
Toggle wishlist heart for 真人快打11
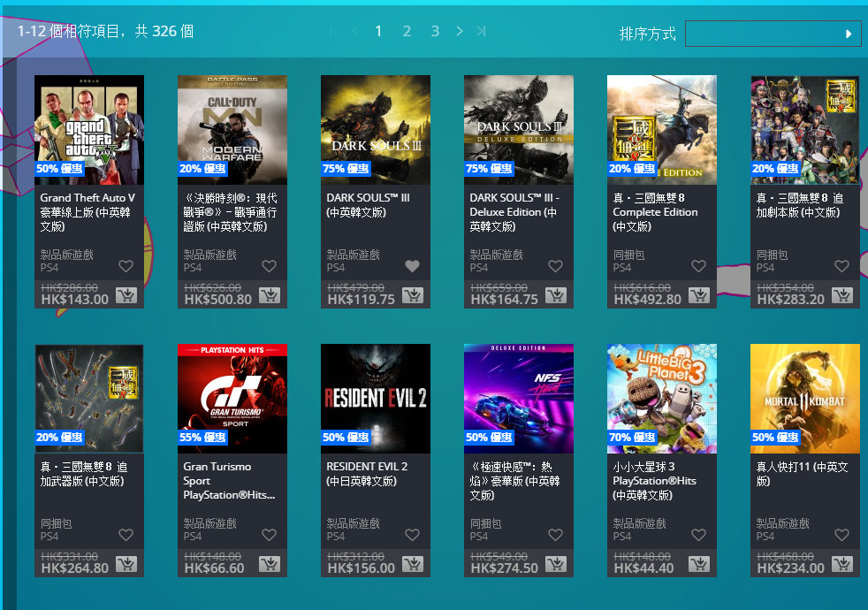pyautogui.click(x=842, y=535)
